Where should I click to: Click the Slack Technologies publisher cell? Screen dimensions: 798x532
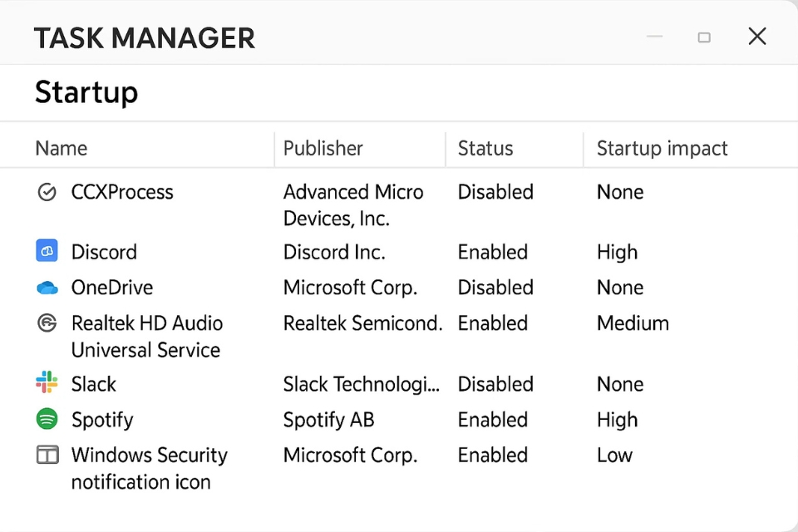coord(361,384)
